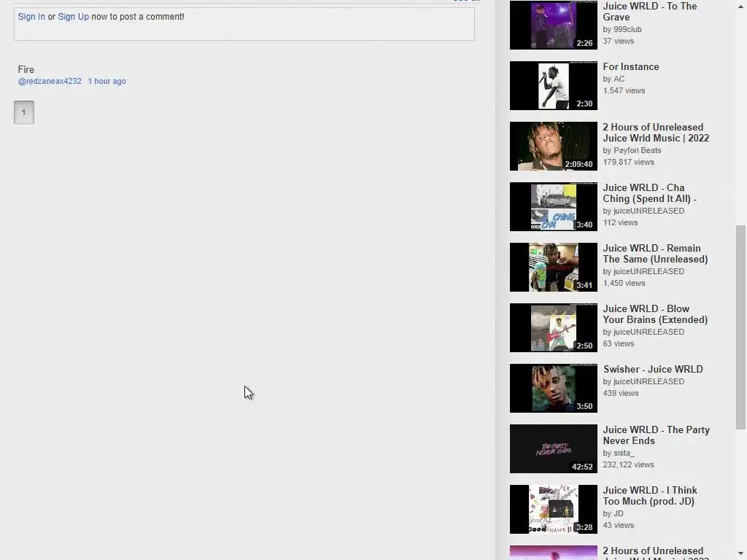Click the page vertical scrollbar thumb
This screenshot has height=560, width=747.
pos(740,327)
